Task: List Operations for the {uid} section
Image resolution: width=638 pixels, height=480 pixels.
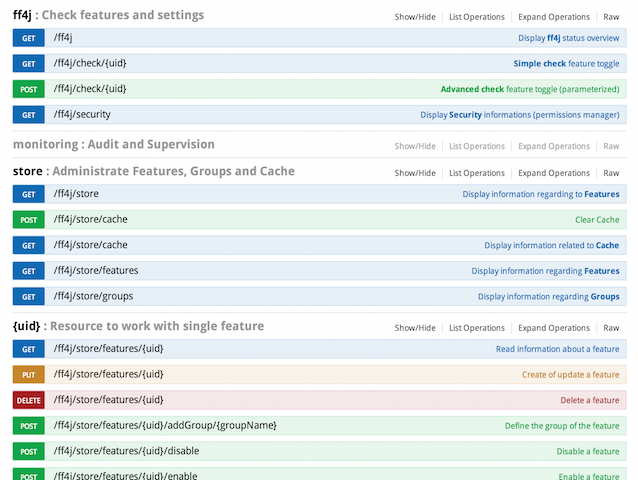Action: click(476, 328)
